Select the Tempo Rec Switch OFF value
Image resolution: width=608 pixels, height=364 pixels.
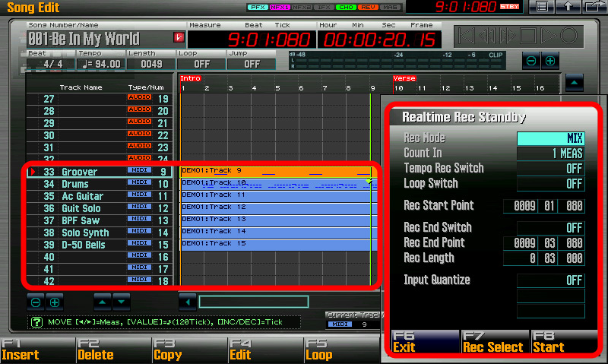(x=550, y=169)
